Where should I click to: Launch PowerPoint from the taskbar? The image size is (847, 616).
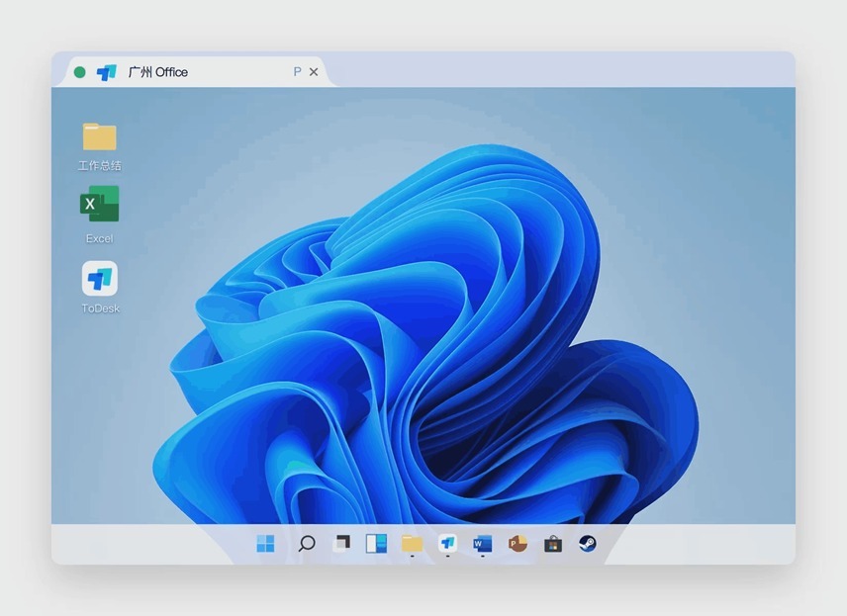pos(518,544)
